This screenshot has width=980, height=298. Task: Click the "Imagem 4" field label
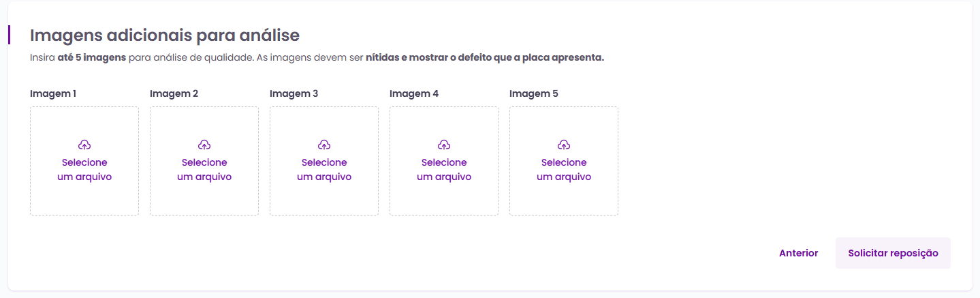414,93
